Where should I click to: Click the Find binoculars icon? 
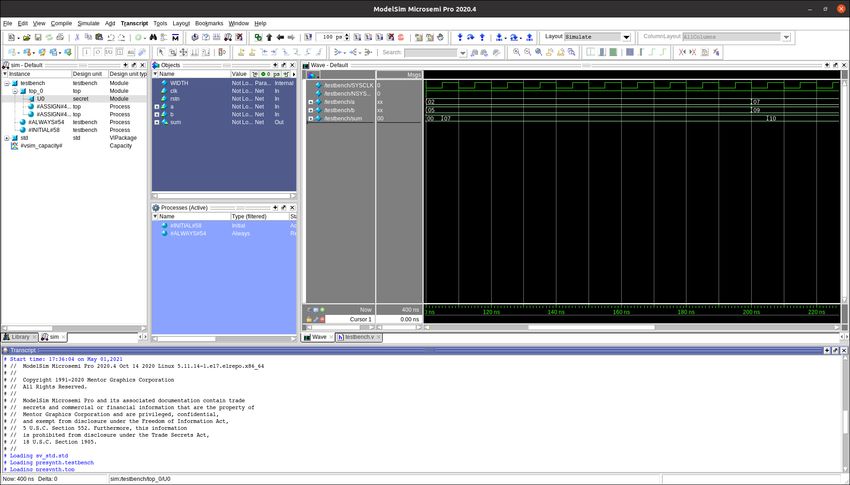click(x=153, y=37)
